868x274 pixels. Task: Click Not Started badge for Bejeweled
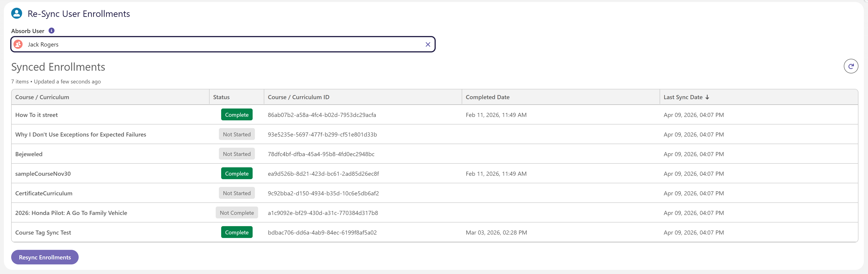coord(236,154)
